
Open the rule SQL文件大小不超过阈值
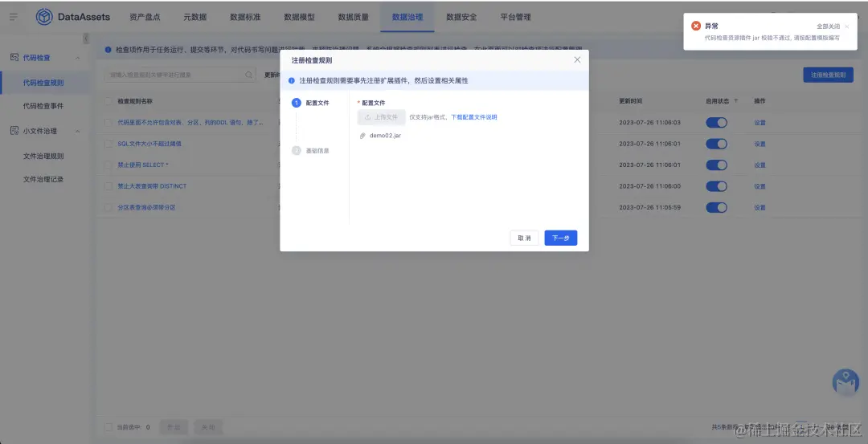[x=149, y=144]
